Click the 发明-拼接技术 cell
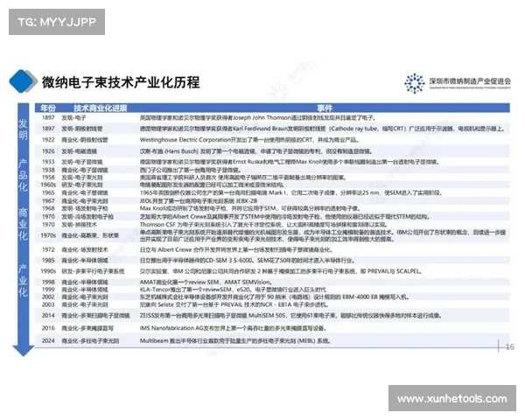This screenshot has width=525, height=420. tap(79, 224)
